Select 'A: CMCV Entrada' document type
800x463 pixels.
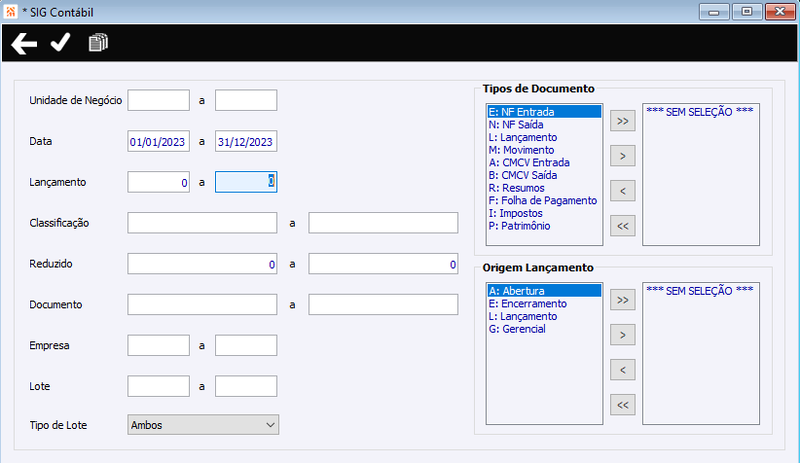[x=544, y=162]
